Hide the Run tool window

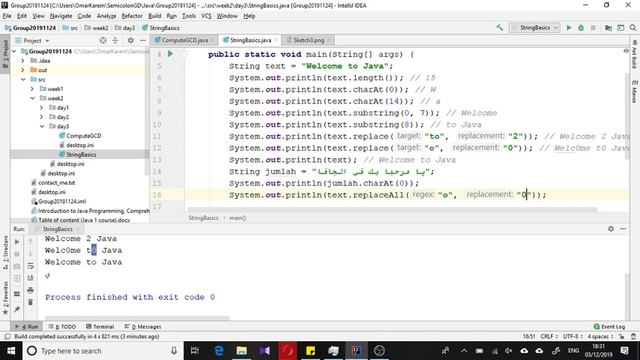coord(623,229)
